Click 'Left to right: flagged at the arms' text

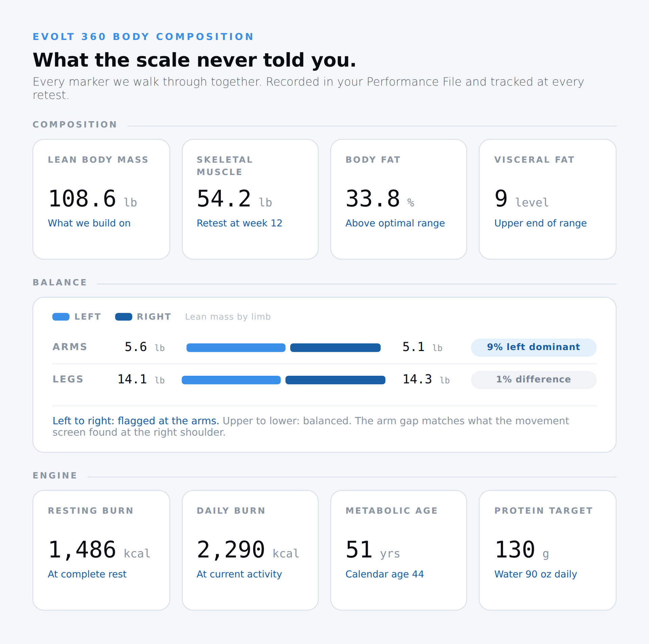tap(136, 421)
